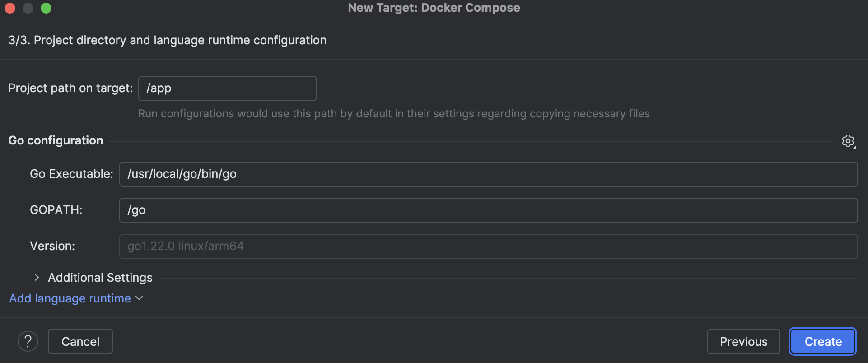Viewport: 868px width, 363px height.
Task: Minimize the dialog with the yellow button
Action: (28, 8)
